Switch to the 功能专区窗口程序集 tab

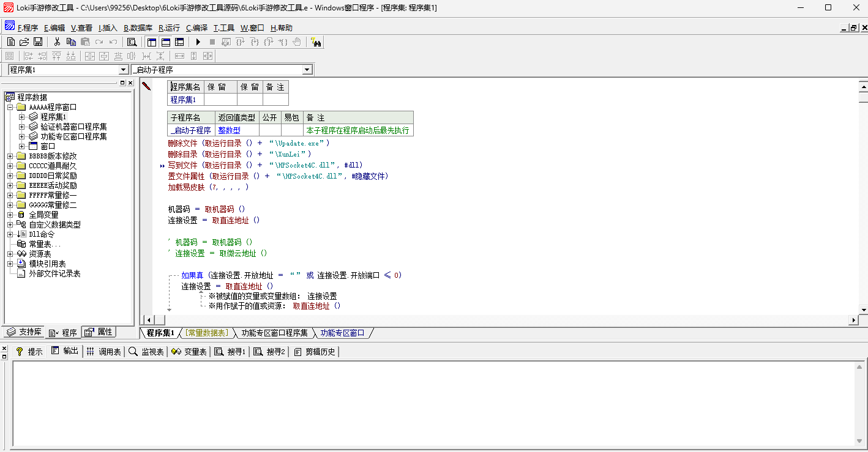274,333
